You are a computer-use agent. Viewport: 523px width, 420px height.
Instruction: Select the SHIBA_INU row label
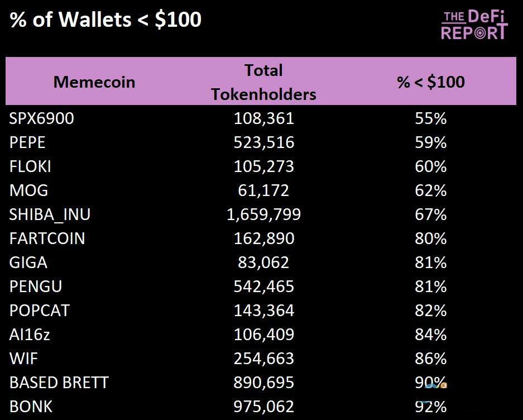point(50,214)
